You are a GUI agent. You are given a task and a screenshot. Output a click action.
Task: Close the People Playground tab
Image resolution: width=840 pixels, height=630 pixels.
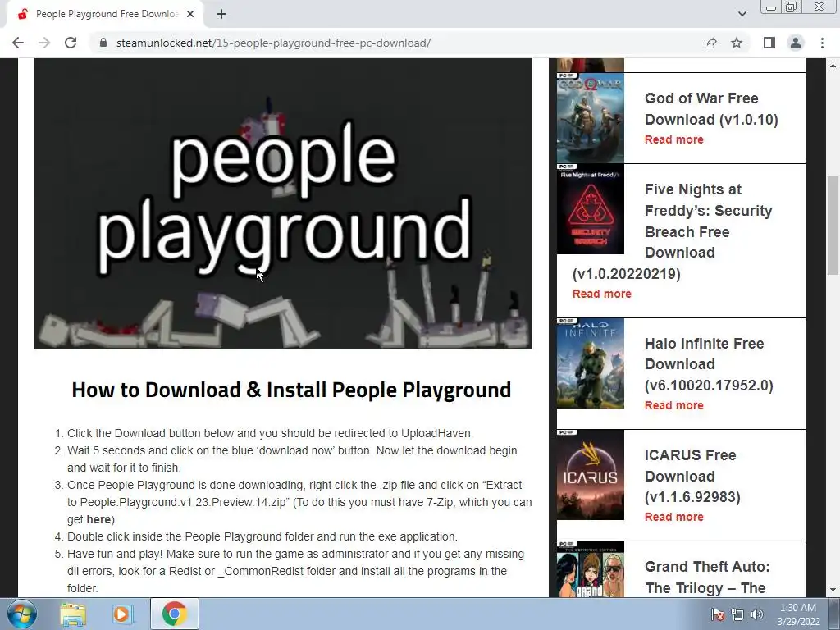(190, 15)
